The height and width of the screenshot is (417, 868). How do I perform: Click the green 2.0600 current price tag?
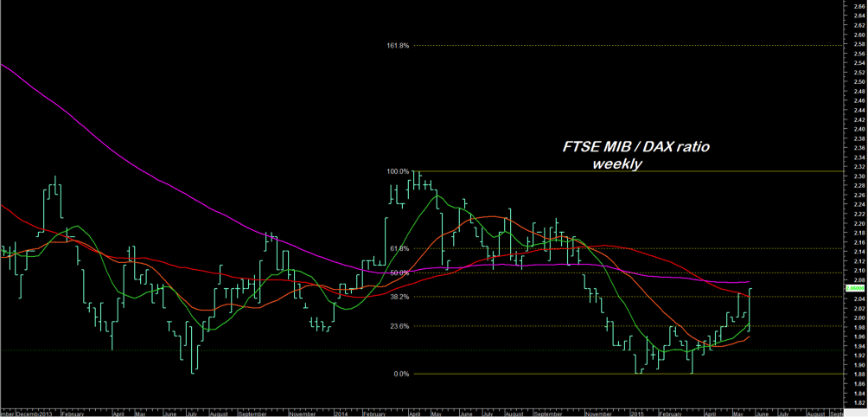pos(857,288)
